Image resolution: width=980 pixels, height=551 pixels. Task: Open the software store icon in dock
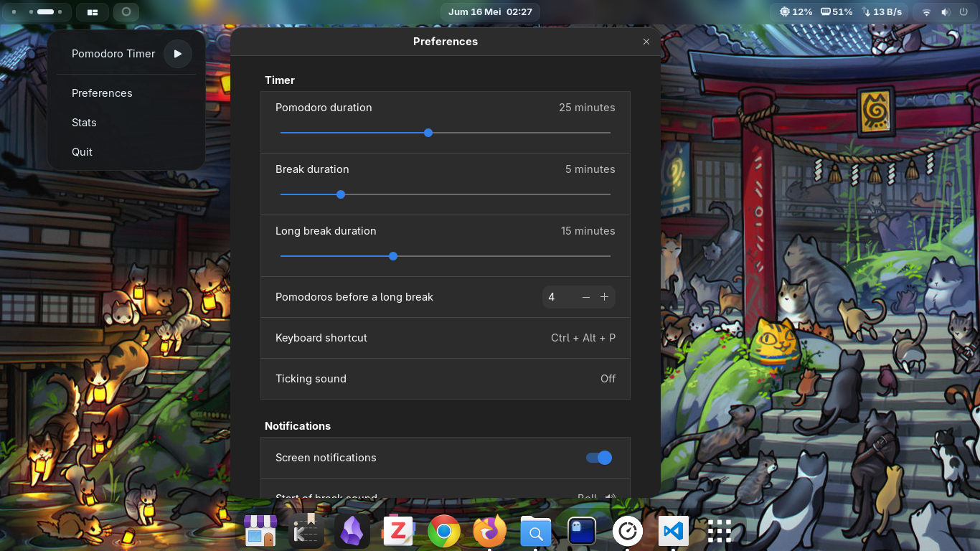coord(260,532)
